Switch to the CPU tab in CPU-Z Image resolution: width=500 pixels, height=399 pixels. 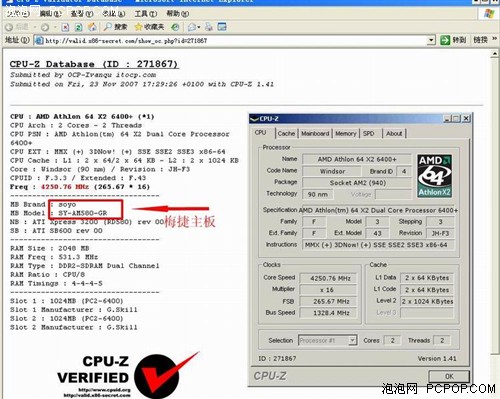pyautogui.click(x=261, y=133)
